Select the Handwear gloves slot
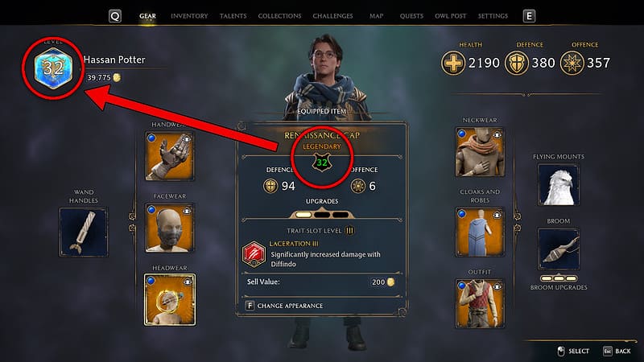 pos(170,156)
